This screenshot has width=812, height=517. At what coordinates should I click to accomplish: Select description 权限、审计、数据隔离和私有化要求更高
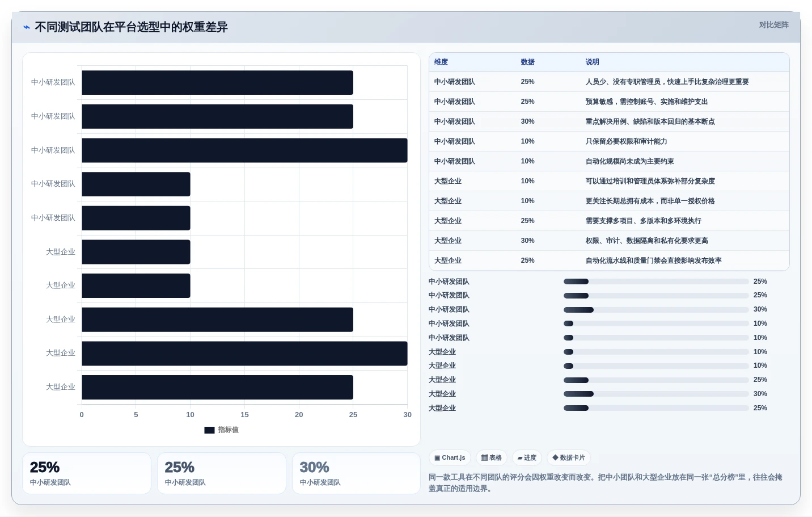(x=646, y=241)
